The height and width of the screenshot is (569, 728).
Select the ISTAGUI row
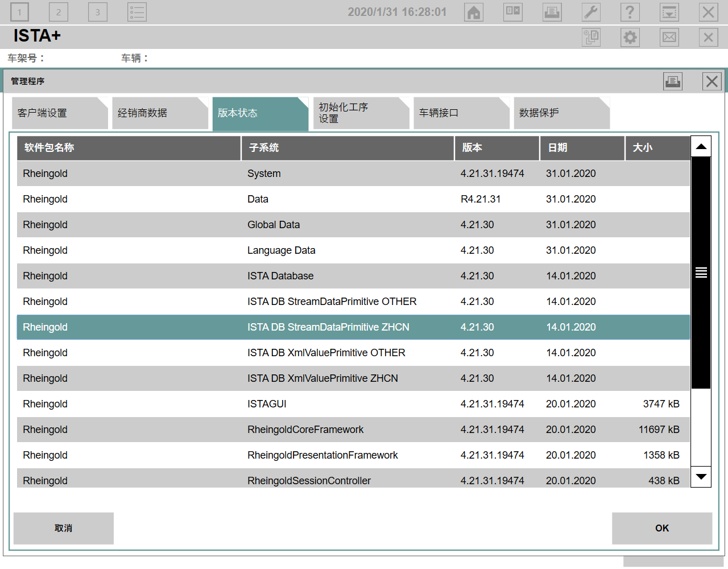click(353, 404)
